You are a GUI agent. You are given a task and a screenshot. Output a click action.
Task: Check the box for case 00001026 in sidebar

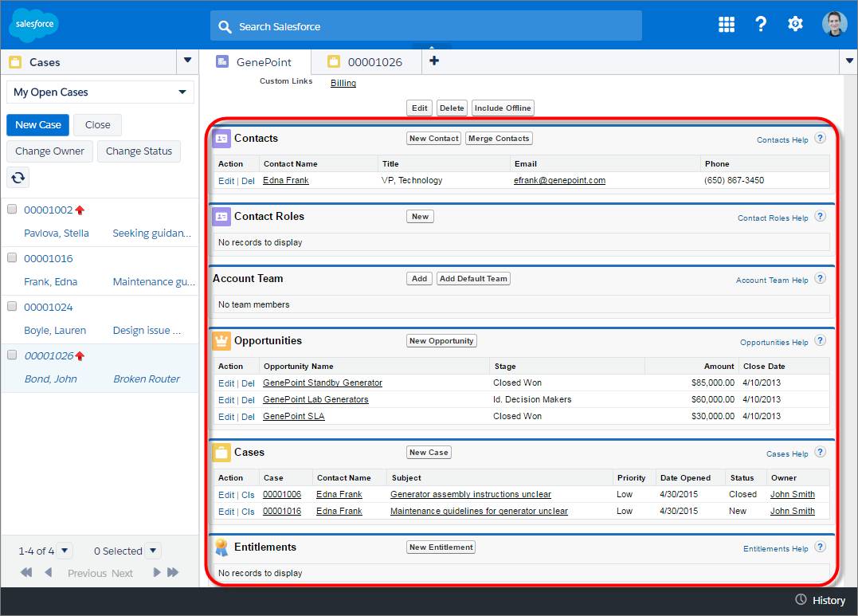coord(11,355)
